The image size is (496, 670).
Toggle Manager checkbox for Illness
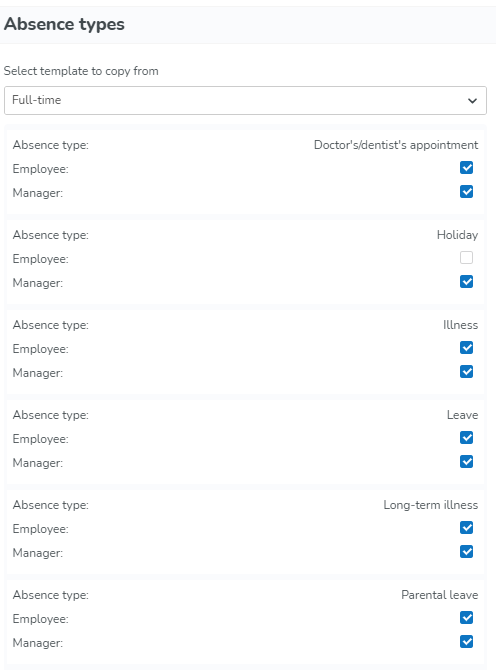point(467,372)
